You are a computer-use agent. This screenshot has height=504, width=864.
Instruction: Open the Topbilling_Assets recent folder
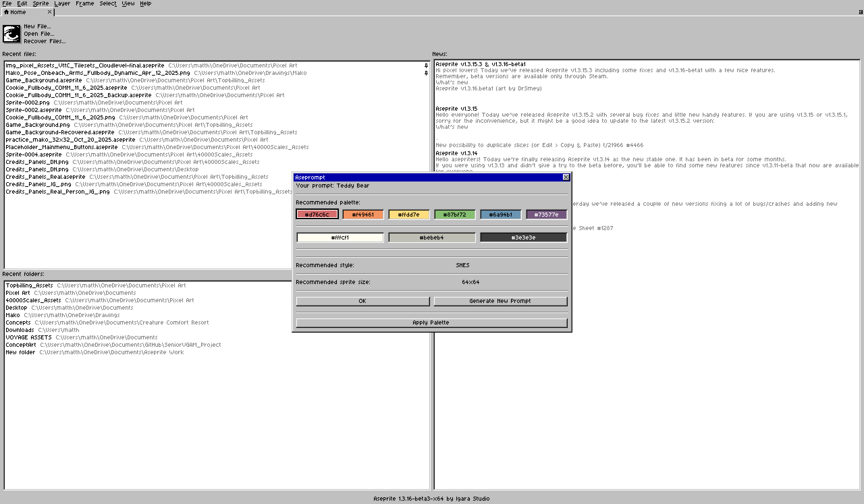29,285
